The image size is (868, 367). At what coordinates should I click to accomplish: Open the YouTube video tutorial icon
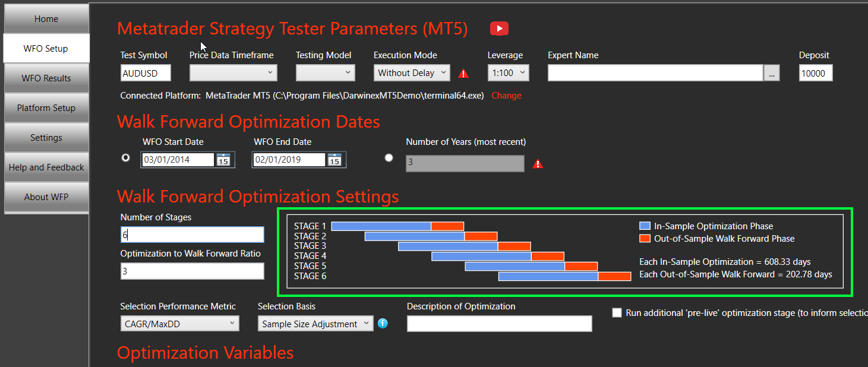click(499, 29)
